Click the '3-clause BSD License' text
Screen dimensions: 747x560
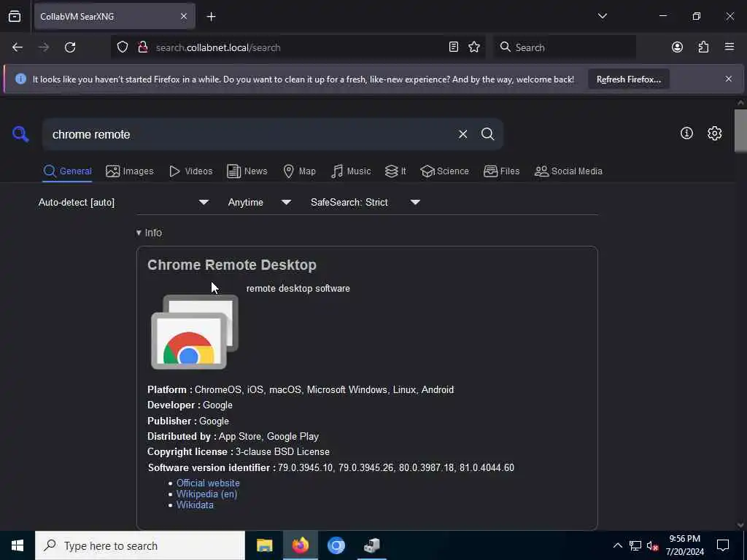coord(282,452)
